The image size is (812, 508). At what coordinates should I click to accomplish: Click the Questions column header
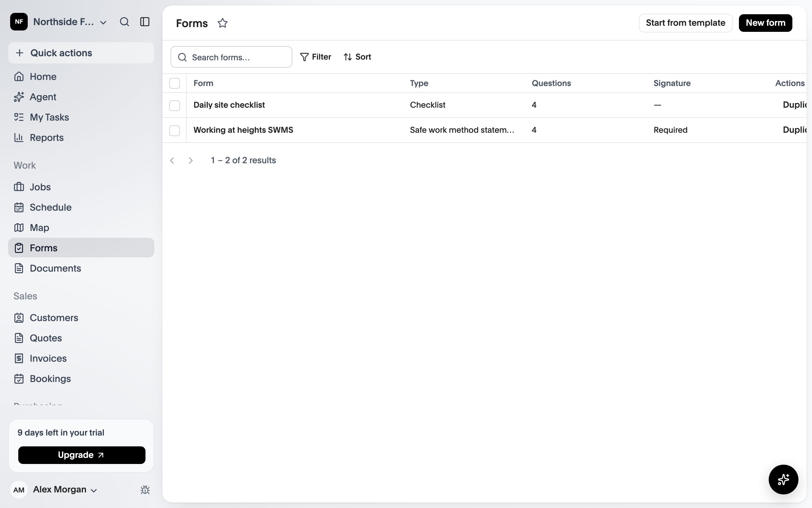pos(551,83)
